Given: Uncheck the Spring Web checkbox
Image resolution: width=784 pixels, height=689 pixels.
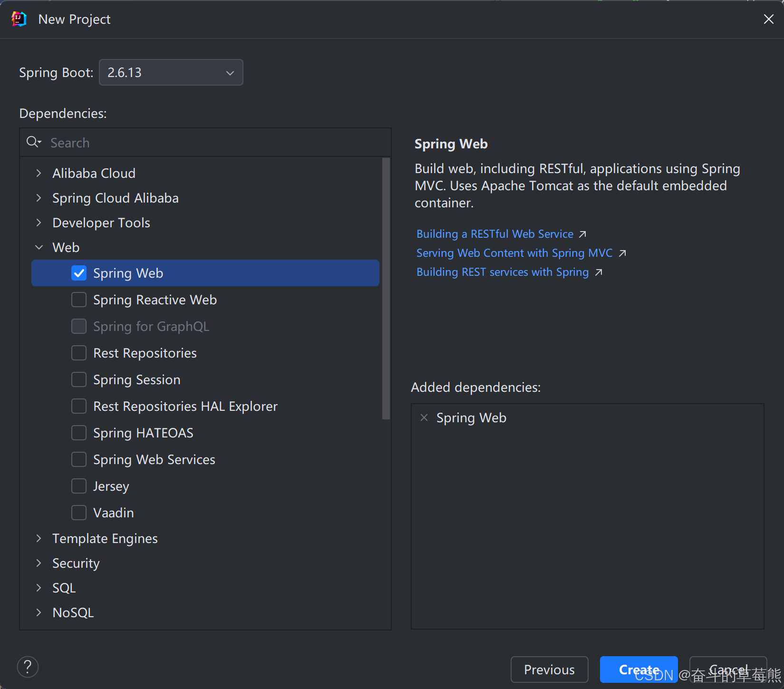Looking at the screenshot, I should coord(79,273).
